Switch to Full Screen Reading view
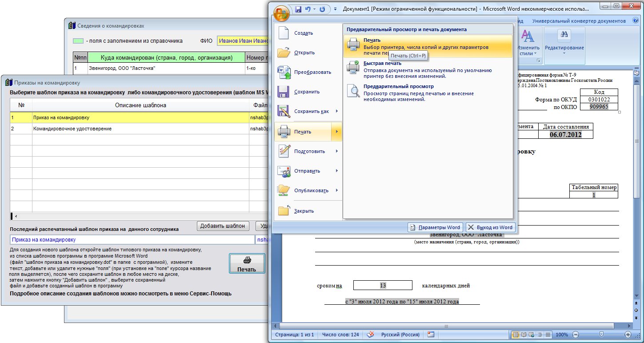 pyautogui.click(x=524, y=335)
